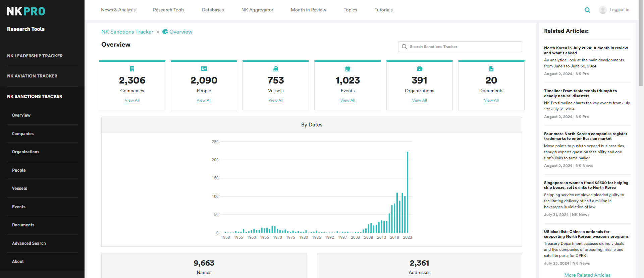The width and height of the screenshot is (644, 278).
Task: View All under People
Action: click(204, 100)
